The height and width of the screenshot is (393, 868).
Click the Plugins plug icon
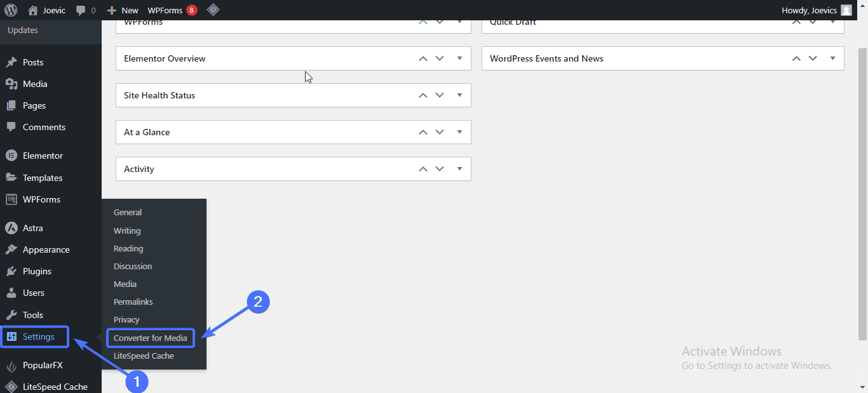(11, 271)
